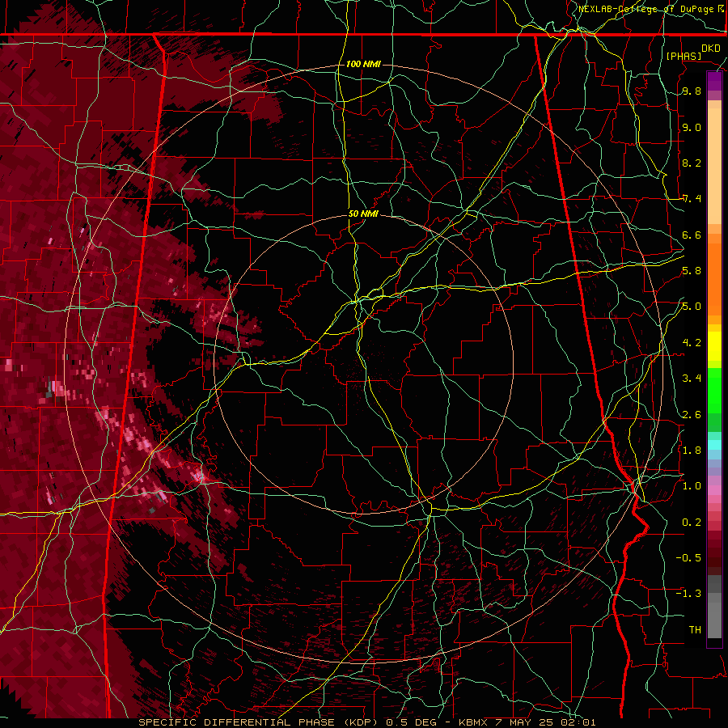Pick the yellow segment of the color bar
728x728 pixels.
(x=714, y=346)
